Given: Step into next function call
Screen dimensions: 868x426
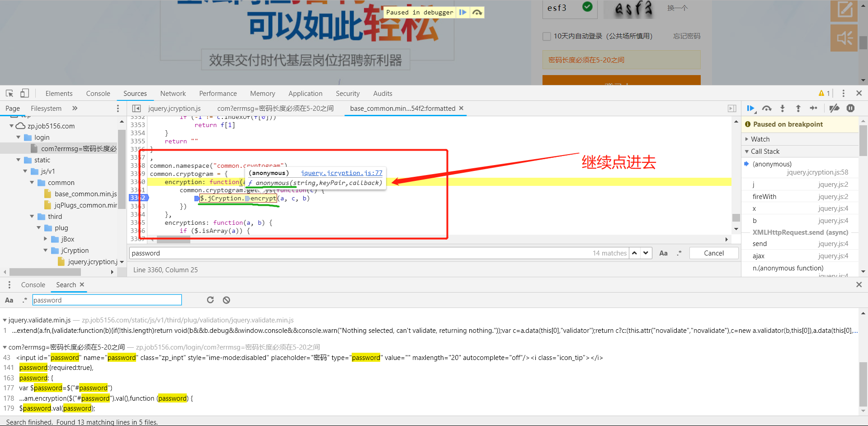Looking at the screenshot, I should (783, 109).
